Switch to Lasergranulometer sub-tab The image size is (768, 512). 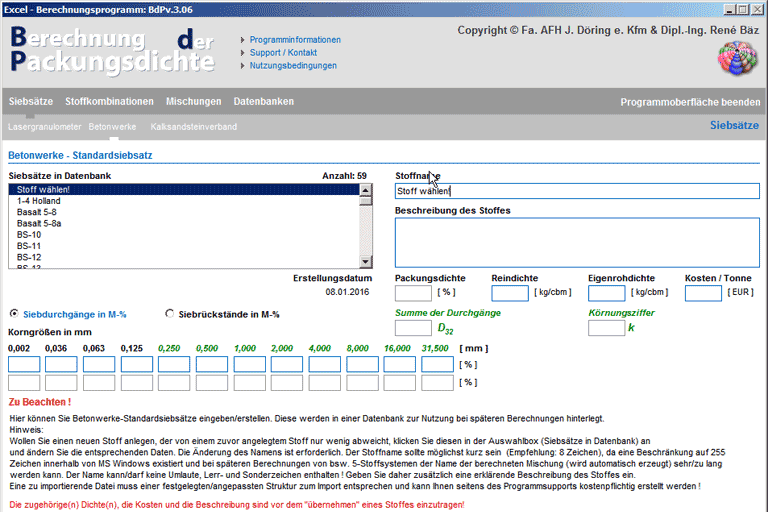[45, 127]
